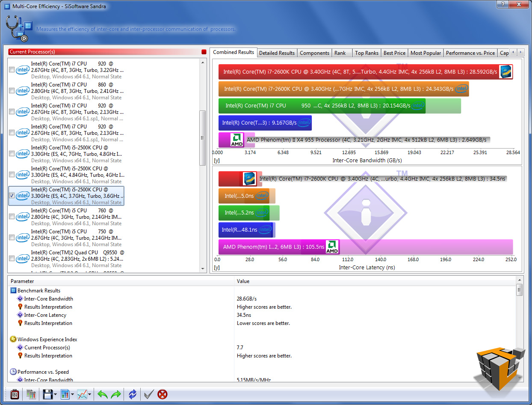Click the AMD logo on the latency chart

click(x=332, y=247)
